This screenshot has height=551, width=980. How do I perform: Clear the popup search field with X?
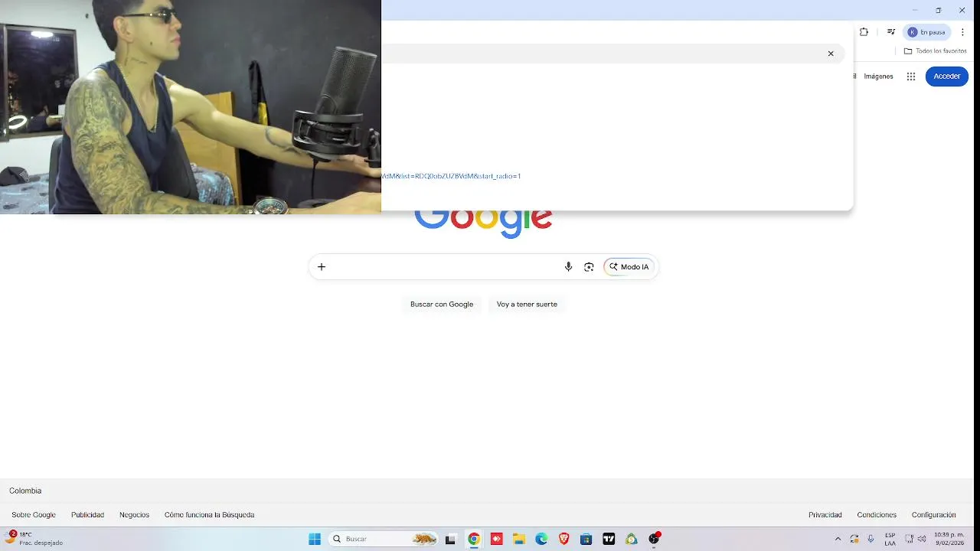[831, 54]
